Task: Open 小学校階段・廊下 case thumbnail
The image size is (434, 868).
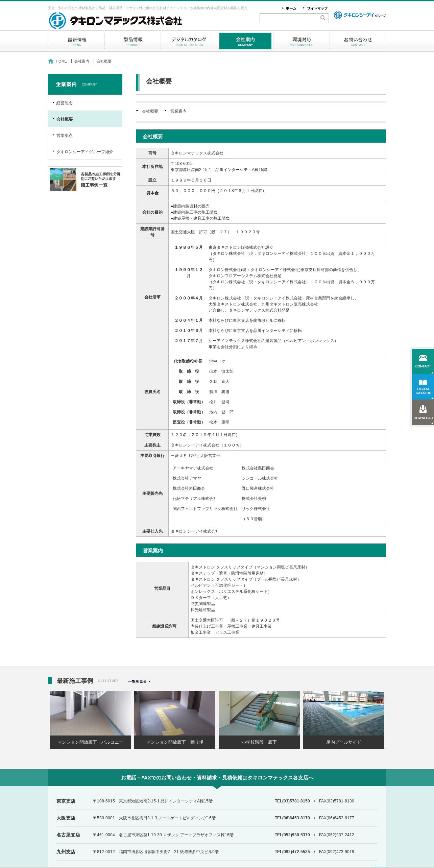Action: coord(259,720)
